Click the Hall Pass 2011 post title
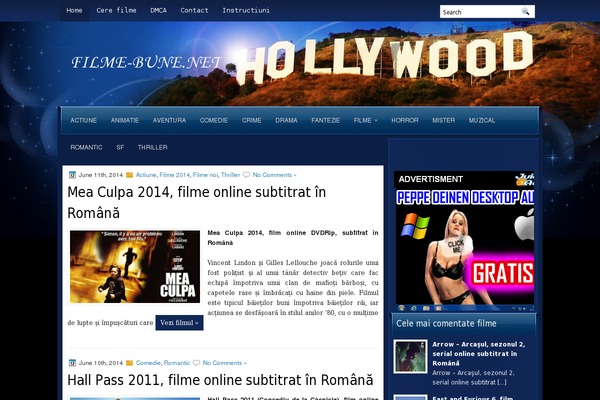 pos(220,381)
